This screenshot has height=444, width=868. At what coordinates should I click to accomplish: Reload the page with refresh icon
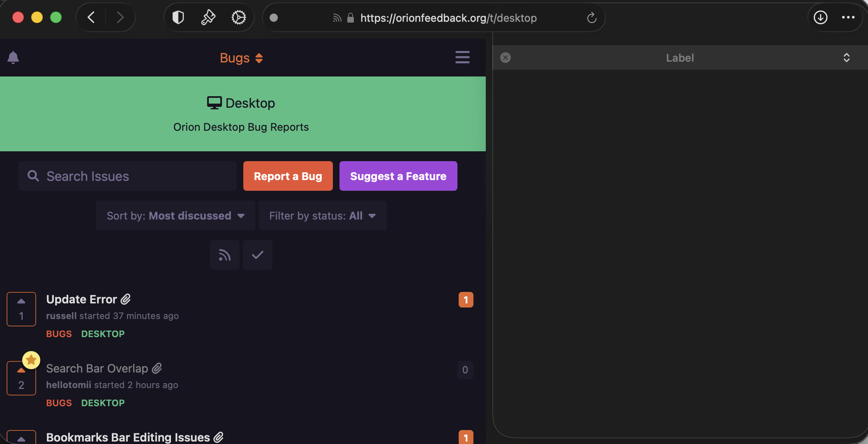[591, 18]
